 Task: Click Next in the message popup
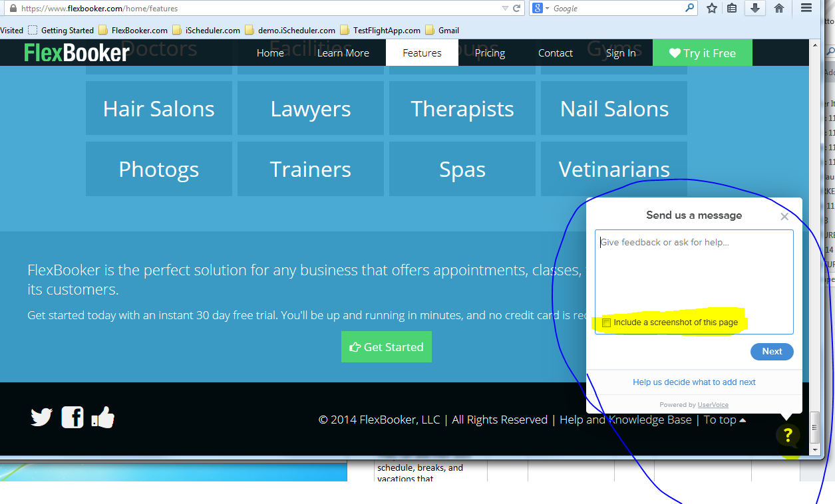[x=772, y=352]
